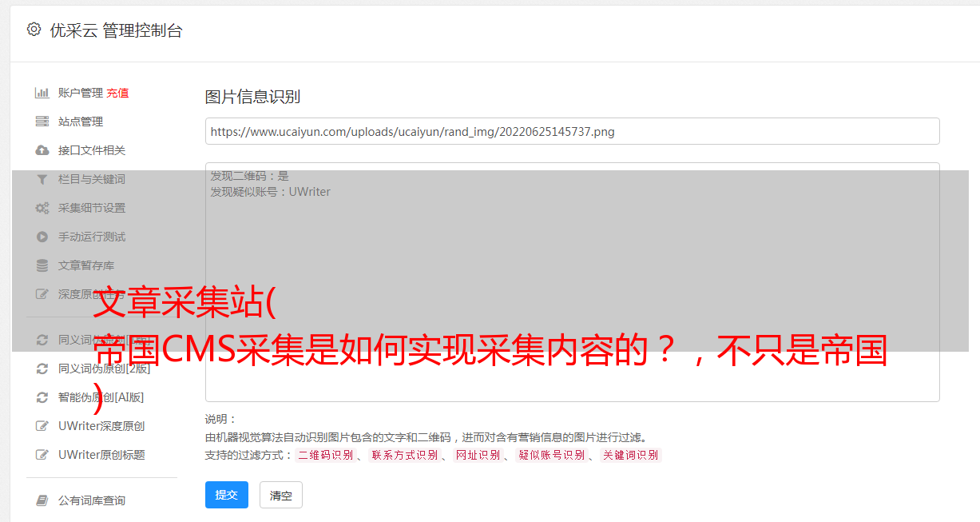Viewport: 980px width, 522px height.
Task: Click the 清空 button to clear
Action: click(x=281, y=495)
